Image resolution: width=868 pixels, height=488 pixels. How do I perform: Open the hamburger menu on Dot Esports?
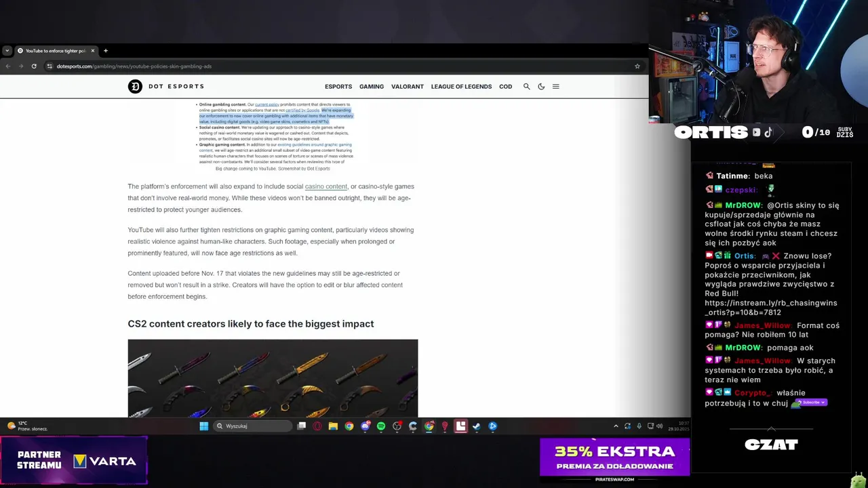pos(555,87)
